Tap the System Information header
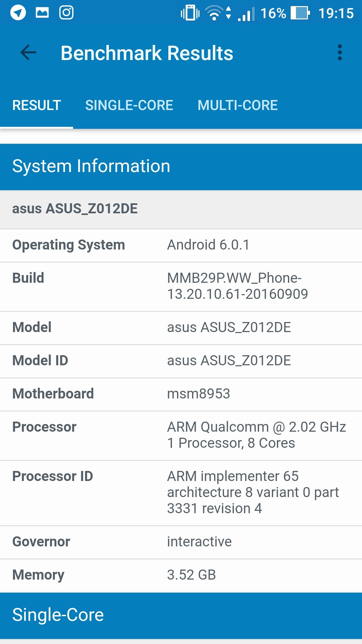This screenshot has height=644, width=362. tap(181, 166)
